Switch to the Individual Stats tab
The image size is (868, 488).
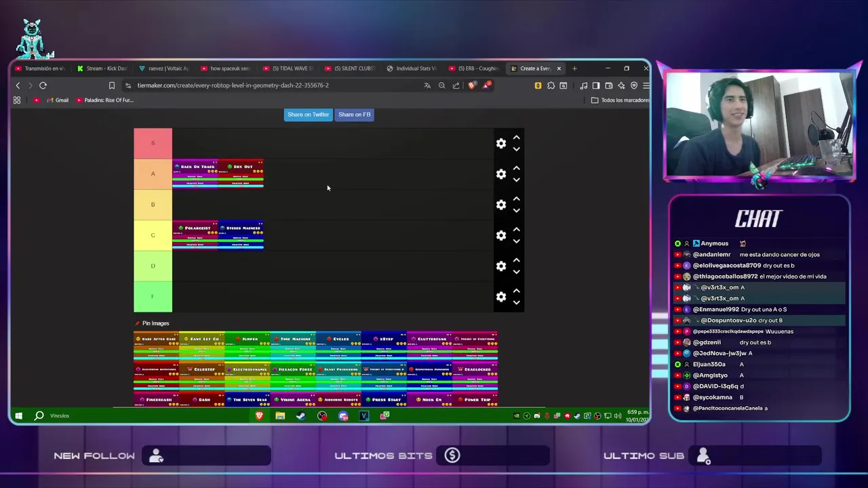412,68
